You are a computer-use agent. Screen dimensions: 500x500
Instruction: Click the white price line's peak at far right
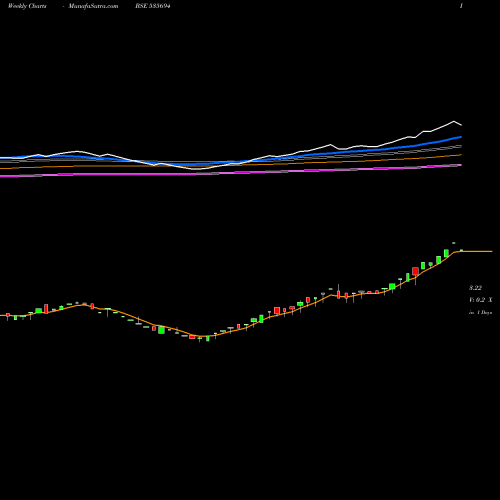coord(454,121)
